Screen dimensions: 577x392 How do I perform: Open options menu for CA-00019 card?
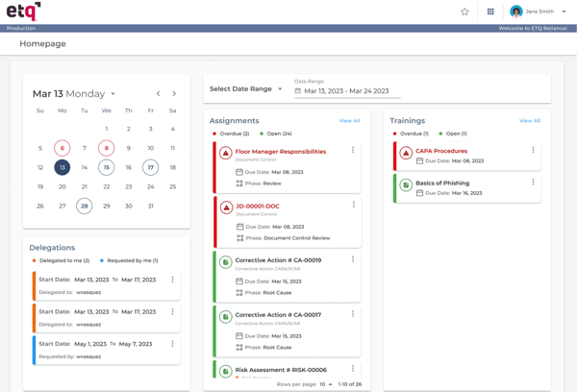pyautogui.click(x=353, y=259)
